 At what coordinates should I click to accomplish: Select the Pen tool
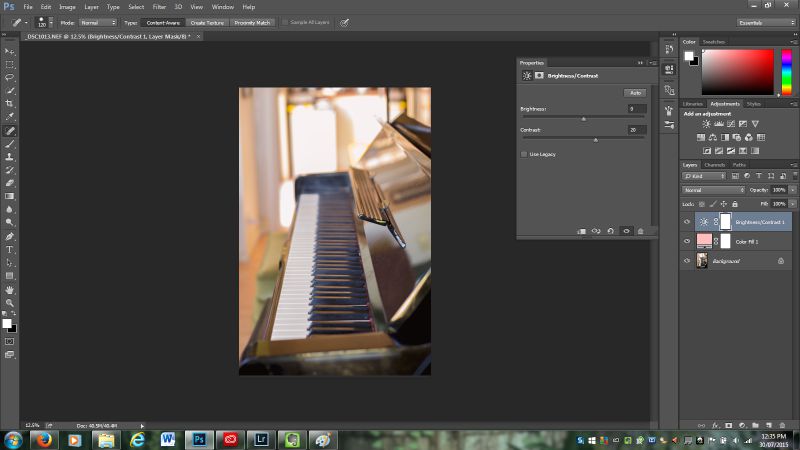point(10,237)
